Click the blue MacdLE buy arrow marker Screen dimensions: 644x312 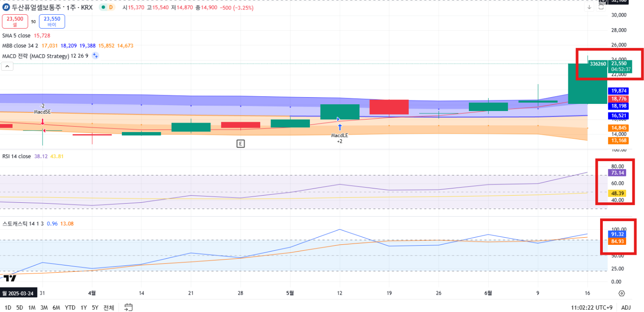[x=340, y=127]
